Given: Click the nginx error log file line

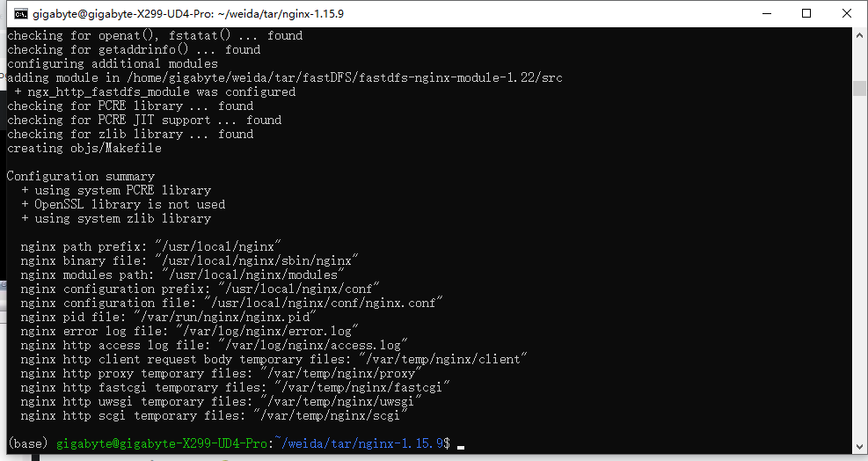Looking at the screenshot, I should coord(189,332).
